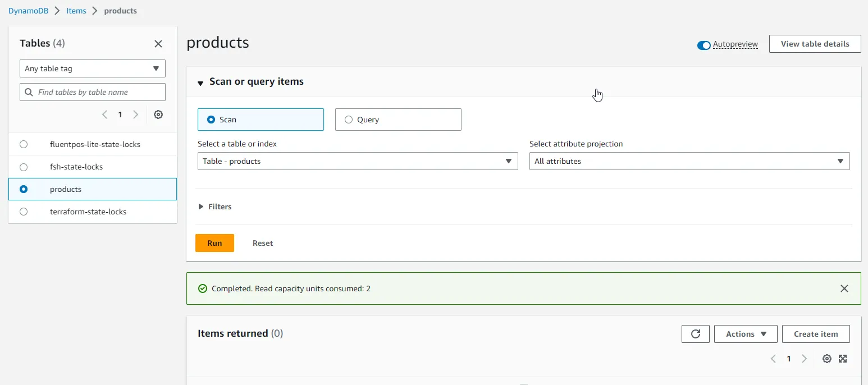Create a new item

pos(816,333)
